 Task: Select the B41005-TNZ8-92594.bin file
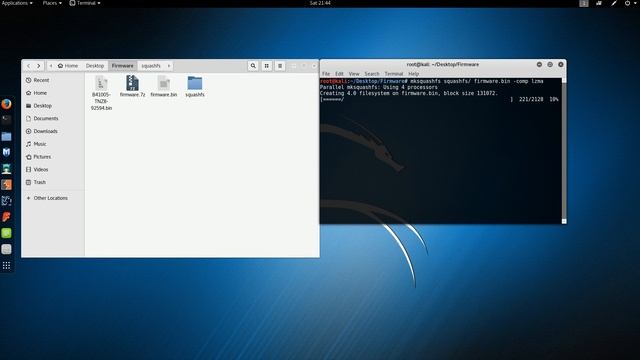(x=101, y=93)
